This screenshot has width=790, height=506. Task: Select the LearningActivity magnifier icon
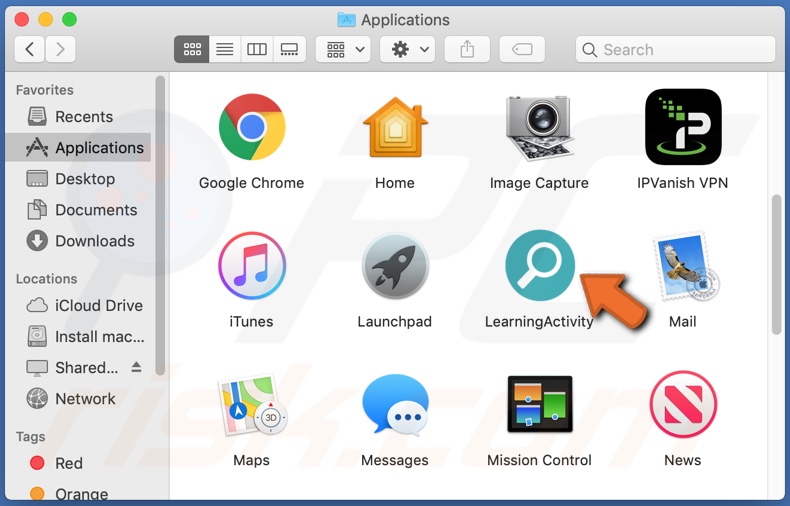(x=540, y=265)
